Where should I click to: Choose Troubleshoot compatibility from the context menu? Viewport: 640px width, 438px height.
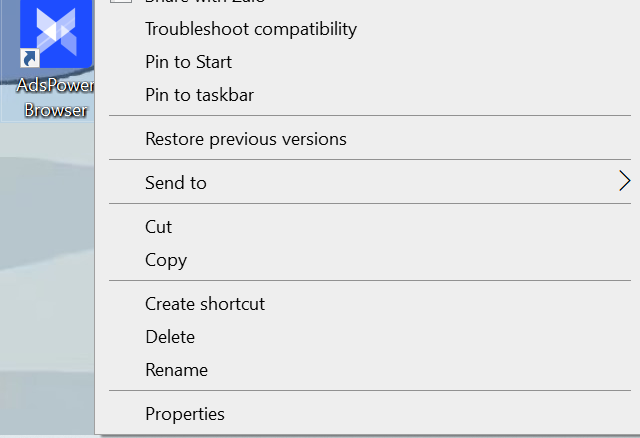[x=250, y=29]
